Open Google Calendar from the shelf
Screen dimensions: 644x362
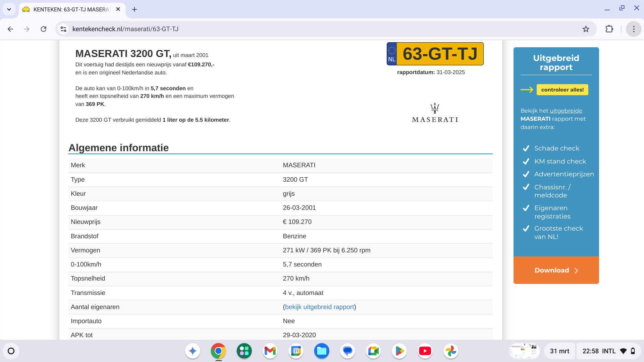296,351
